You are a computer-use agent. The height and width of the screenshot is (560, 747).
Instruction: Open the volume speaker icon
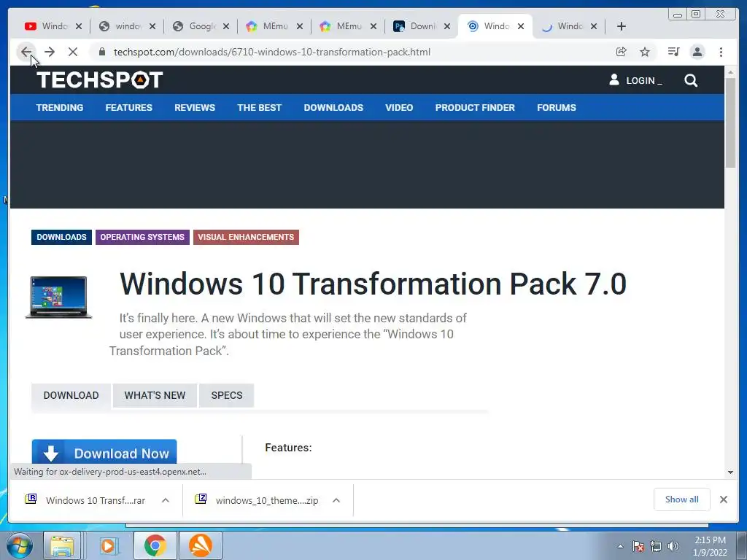(673, 546)
